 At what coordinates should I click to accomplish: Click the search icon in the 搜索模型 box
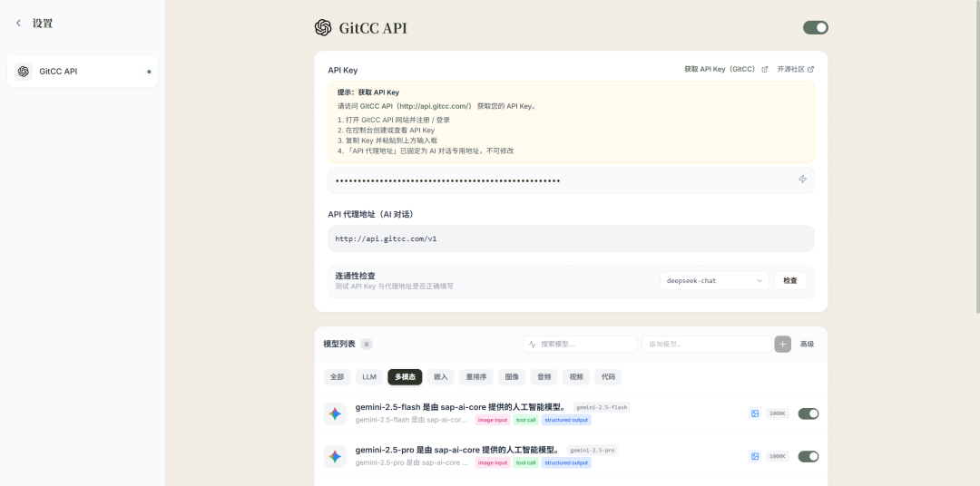pos(533,345)
